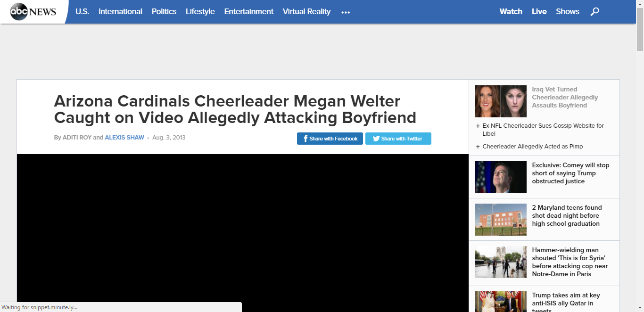Viewport: 644px width, 312px height.
Task: Open the Comey exclusive story thumbnail
Action: (x=501, y=177)
